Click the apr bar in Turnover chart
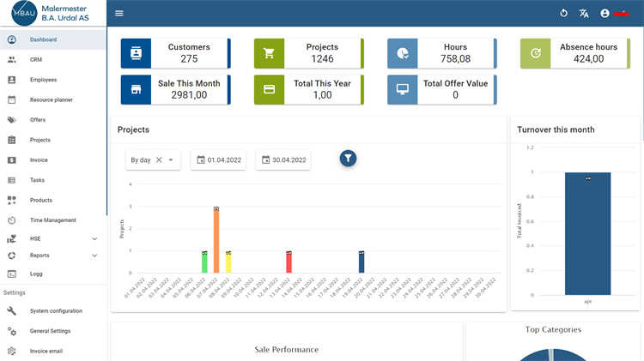Image resolution: width=644 pixels, height=361 pixels. (x=587, y=233)
